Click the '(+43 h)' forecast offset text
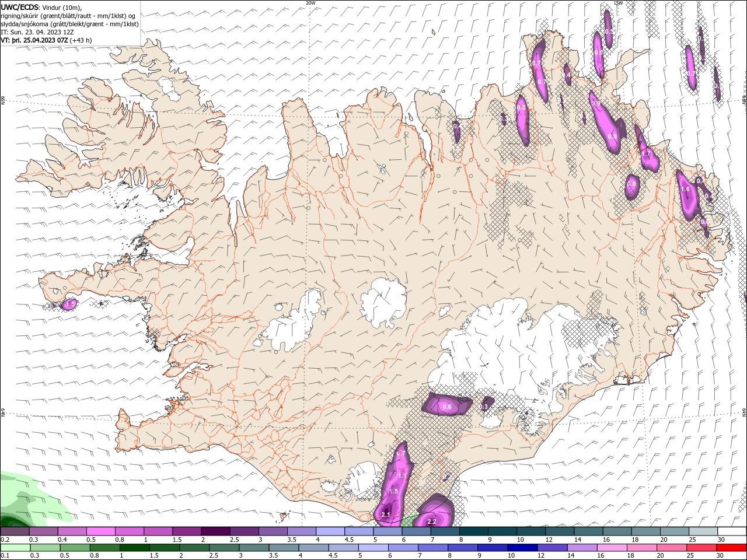 click(81, 40)
